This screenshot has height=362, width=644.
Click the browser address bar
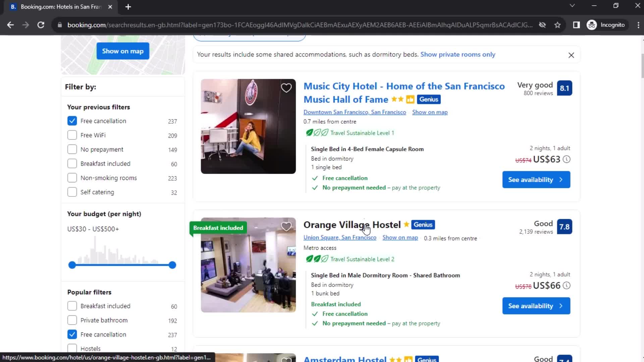(300, 25)
